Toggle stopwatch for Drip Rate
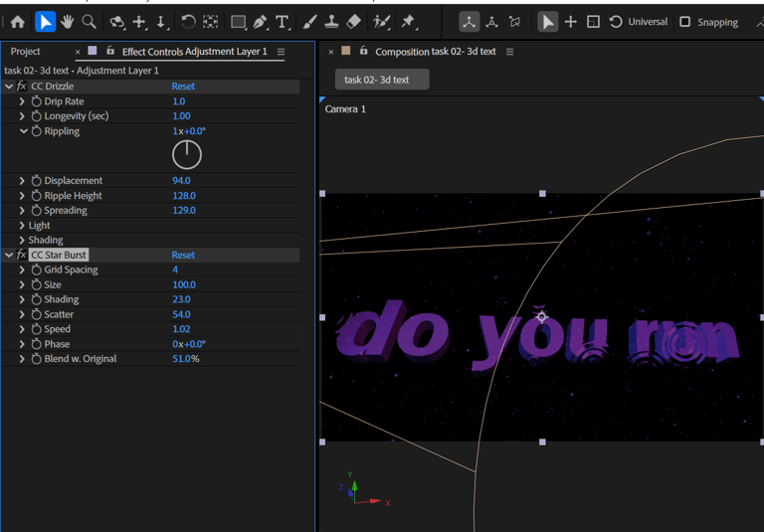Screen dimensions: 764x532 point(36,101)
